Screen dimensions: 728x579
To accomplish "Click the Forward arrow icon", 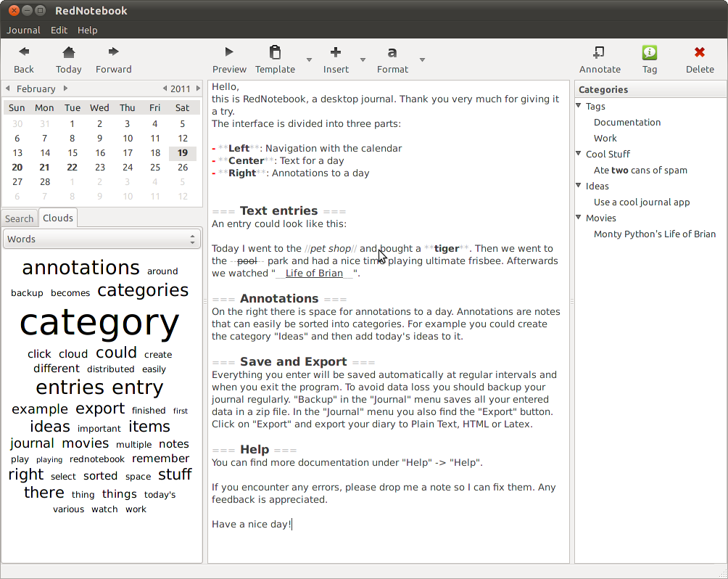I will coord(113,52).
